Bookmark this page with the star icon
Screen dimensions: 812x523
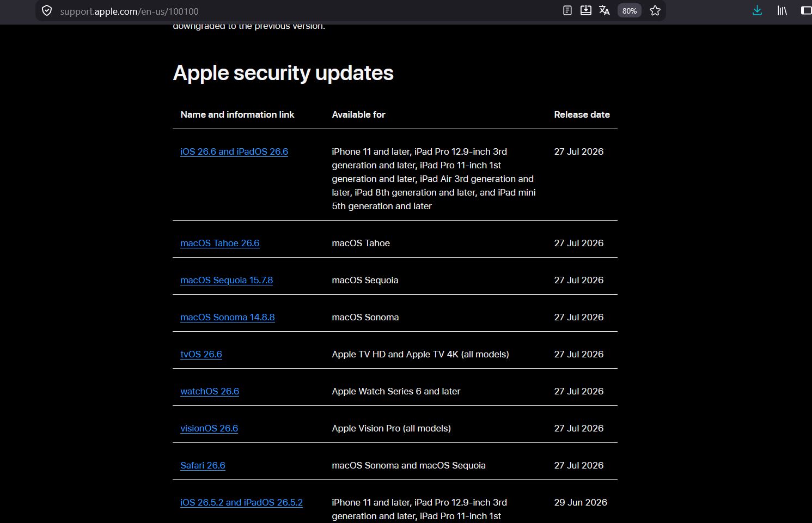point(655,10)
